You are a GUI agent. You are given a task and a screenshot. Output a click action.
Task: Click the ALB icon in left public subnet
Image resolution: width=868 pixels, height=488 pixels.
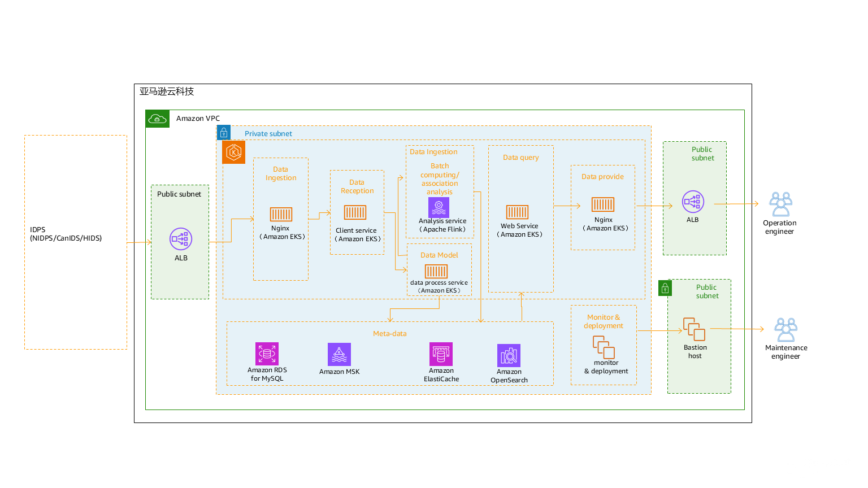(x=181, y=239)
